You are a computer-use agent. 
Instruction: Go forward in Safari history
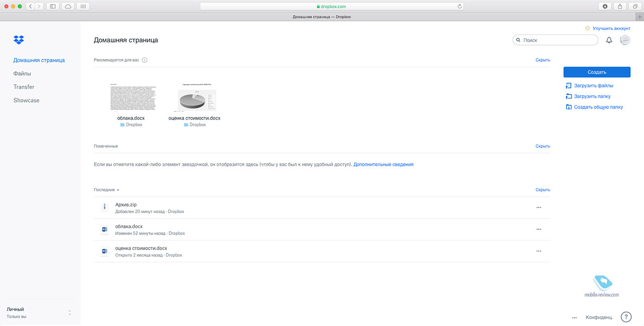click(39, 6)
